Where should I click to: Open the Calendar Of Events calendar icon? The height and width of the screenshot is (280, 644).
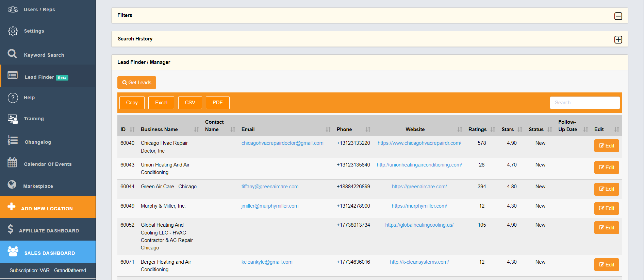pyautogui.click(x=12, y=163)
